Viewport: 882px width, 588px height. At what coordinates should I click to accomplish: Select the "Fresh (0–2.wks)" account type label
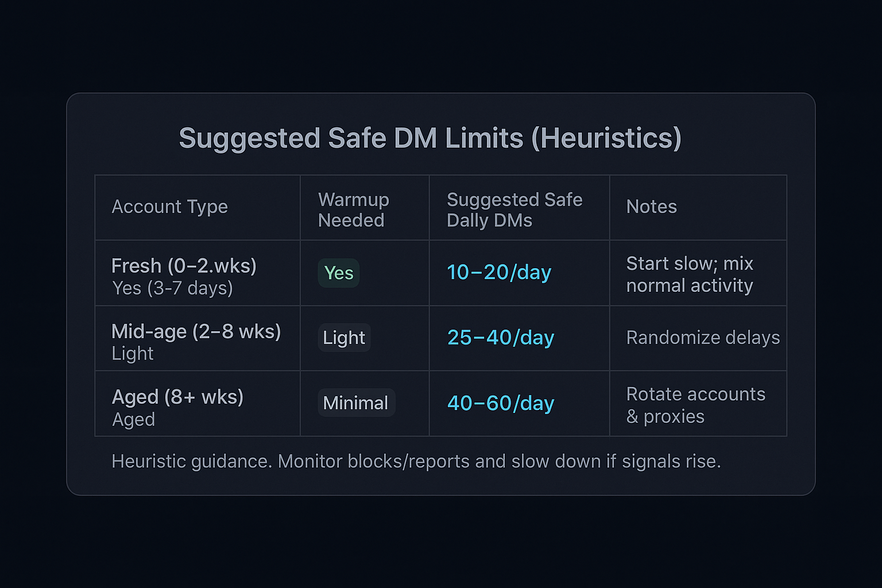(x=184, y=266)
